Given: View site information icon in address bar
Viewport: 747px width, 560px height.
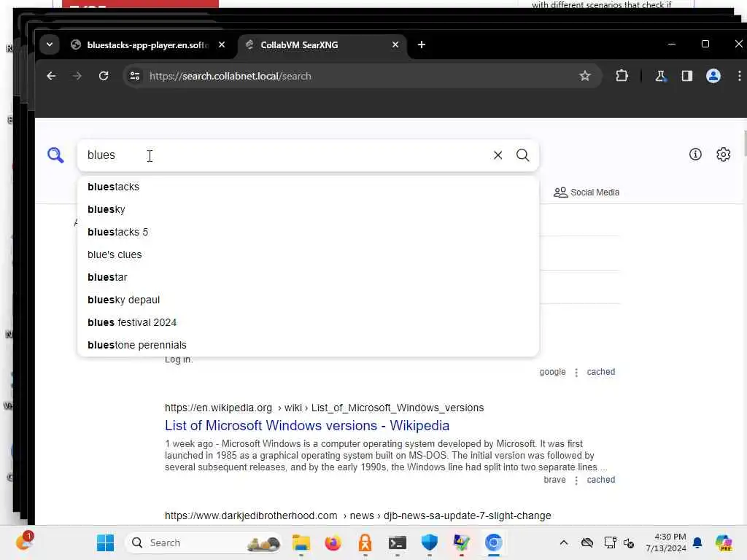Looking at the screenshot, I should pyautogui.click(x=135, y=76).
